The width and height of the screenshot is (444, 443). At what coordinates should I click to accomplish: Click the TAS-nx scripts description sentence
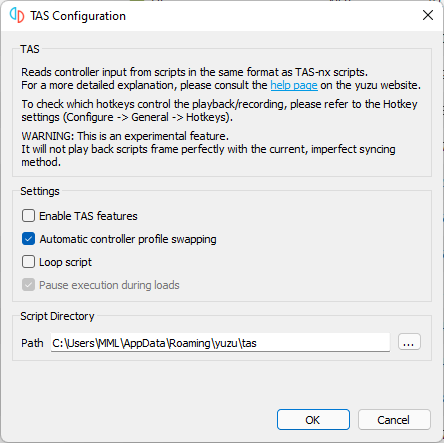[x=194, y=72]
